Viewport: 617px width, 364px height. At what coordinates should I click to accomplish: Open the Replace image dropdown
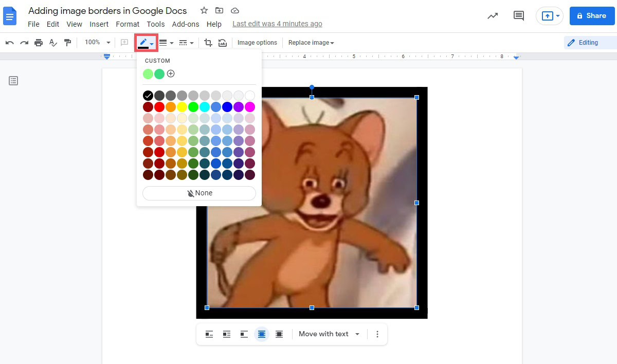(x=311, y=43)
